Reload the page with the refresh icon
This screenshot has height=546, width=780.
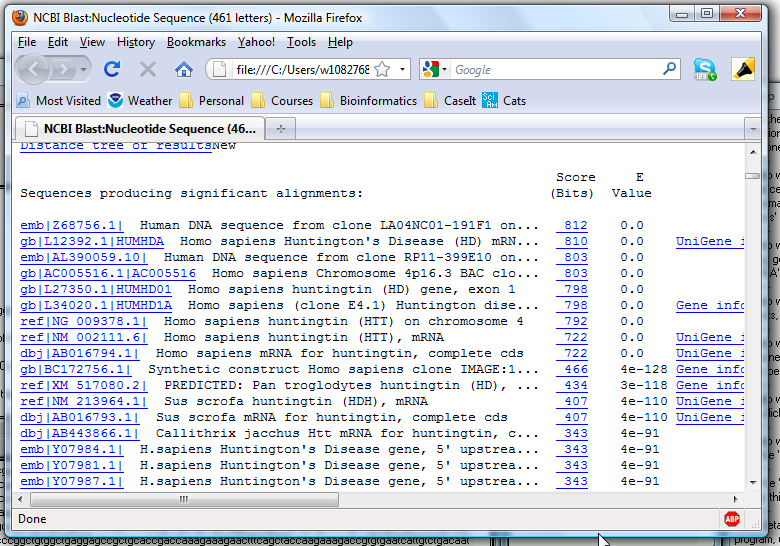112,69
